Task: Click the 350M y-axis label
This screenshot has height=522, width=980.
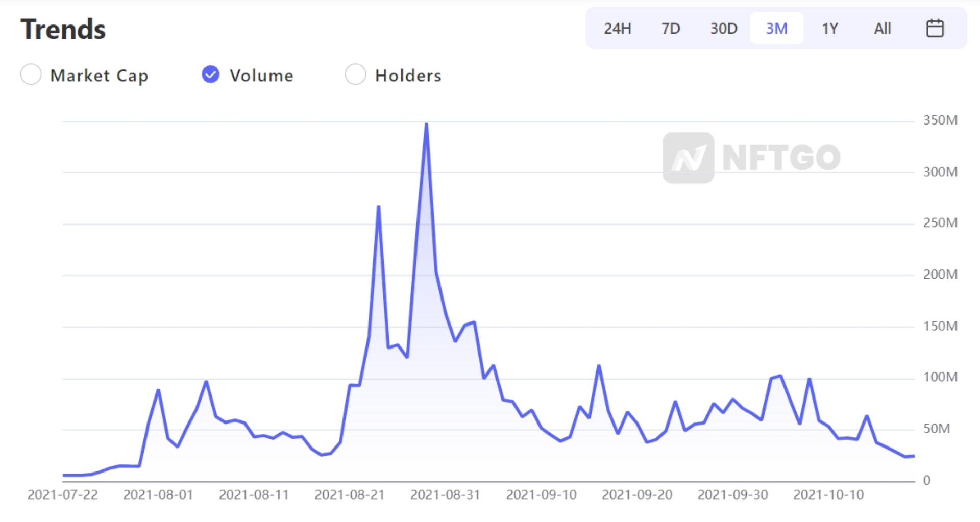Action: click(940, 120)
